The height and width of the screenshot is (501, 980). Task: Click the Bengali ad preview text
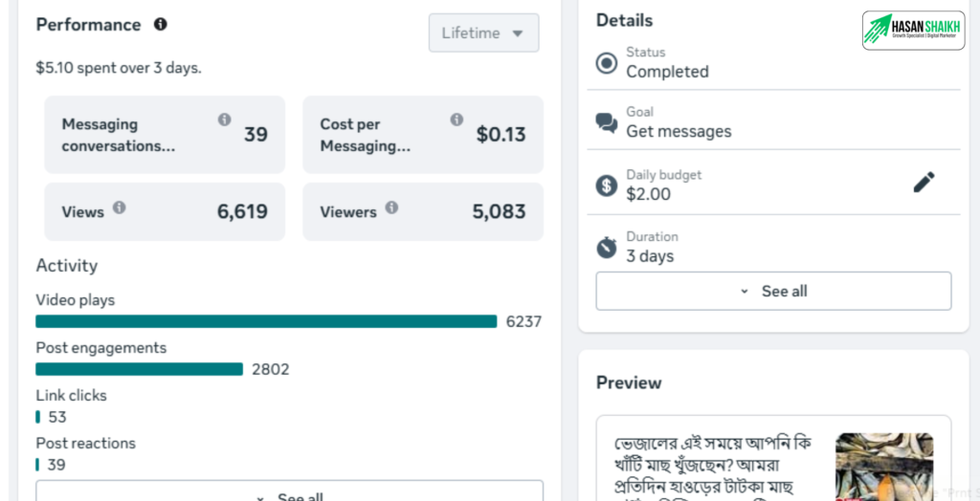[x=712, y=465]
